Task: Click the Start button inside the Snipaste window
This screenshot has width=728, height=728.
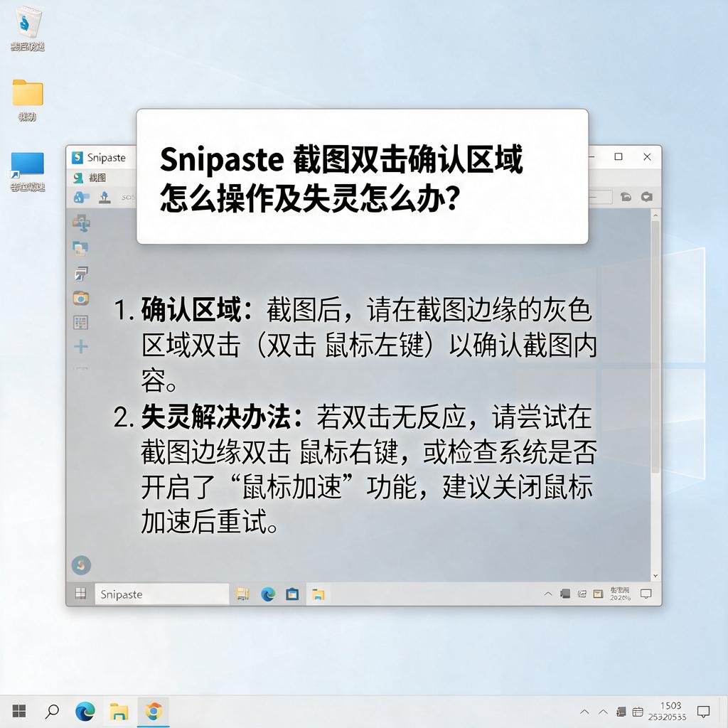Action: pyautogui.click(x=81, y=594)
